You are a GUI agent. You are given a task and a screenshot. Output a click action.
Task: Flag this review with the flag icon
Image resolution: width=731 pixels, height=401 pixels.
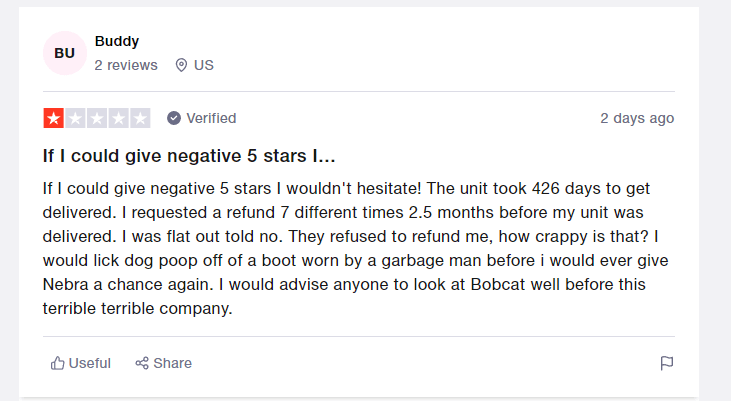point(667,363)
